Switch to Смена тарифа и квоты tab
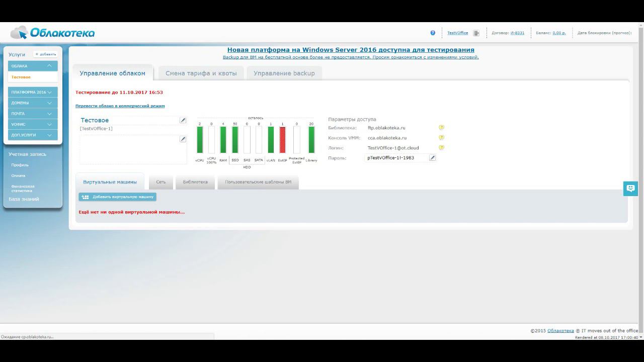Image resolution: width=644 pixels, height=362 pixels. tap(201, 73)
